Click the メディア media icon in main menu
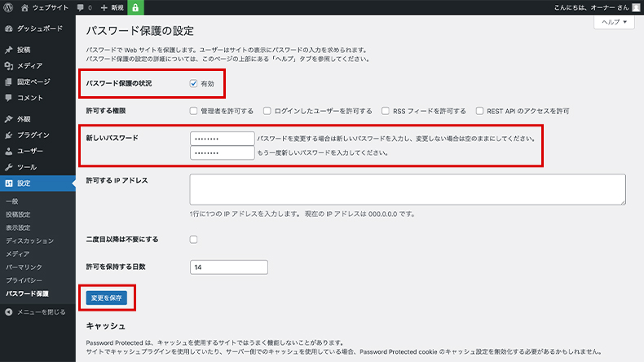The height and width of the screenshot is (362, 644). tap(9, 66)
